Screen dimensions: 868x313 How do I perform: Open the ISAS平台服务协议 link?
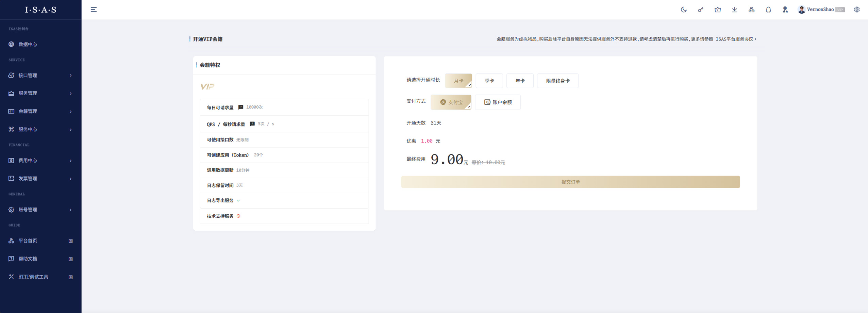(736, 39)
